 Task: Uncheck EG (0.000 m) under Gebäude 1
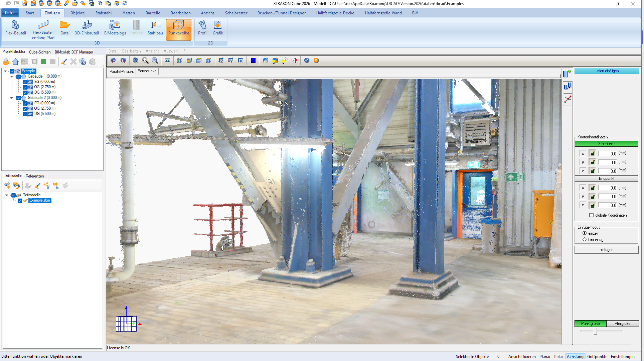(x=25, y=82)
